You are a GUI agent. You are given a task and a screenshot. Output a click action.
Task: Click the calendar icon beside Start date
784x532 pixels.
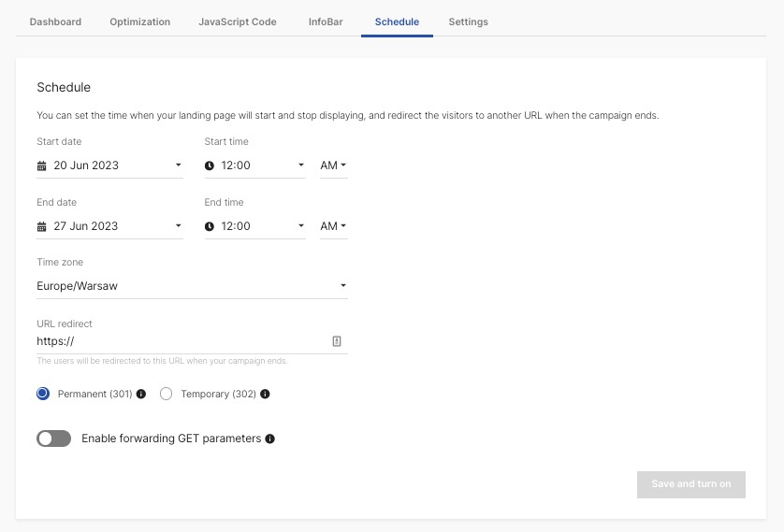pos(41,165)
